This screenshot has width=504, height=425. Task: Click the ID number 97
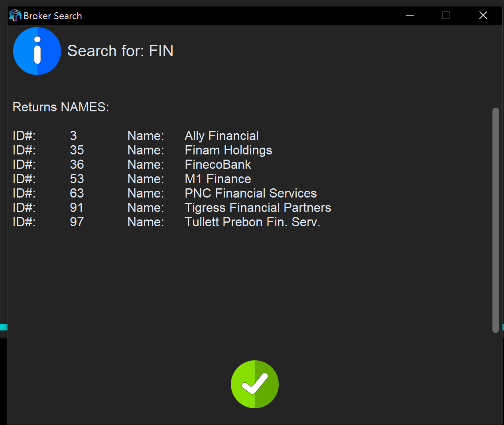click(x=77, y=222)
